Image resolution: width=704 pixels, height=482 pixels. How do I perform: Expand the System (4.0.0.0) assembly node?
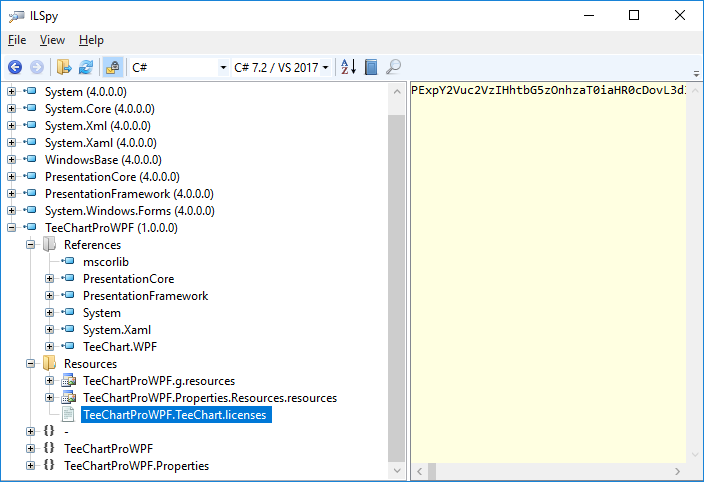click(x=12, y=92)
